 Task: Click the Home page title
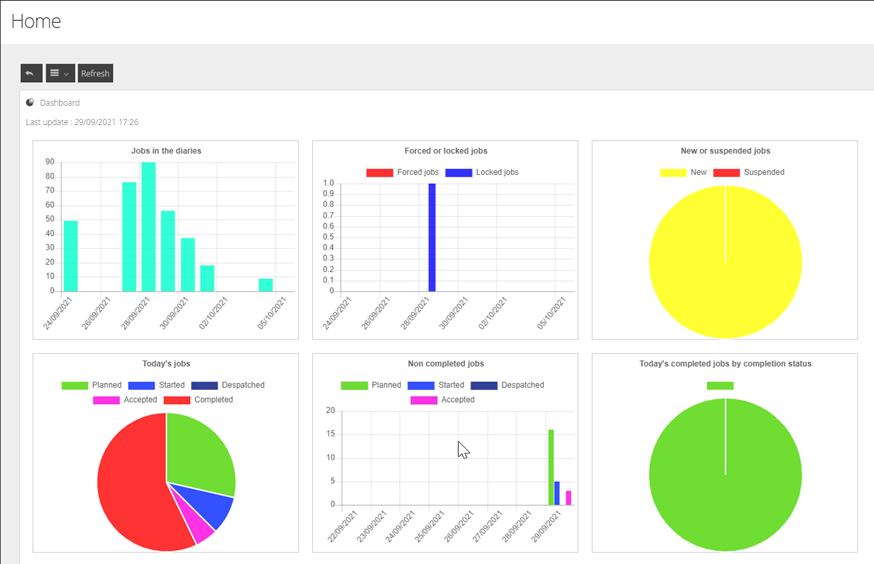click(36, 21)
